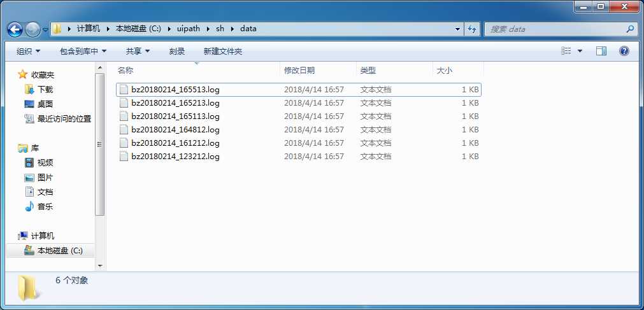Click the modified date of bz20180214_164812.log
This screenshot has width=644, height=310.
point(314,130)
